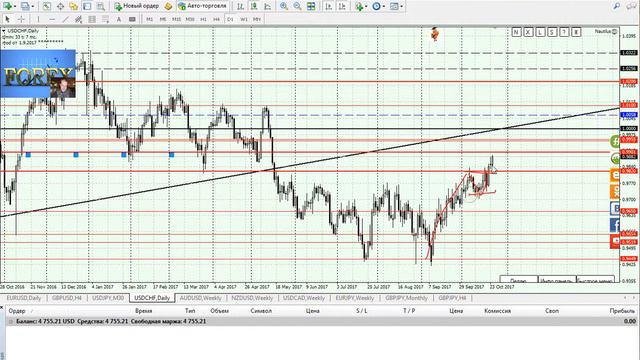
Task: Select the Equidistant Channel tool
Action: 79,19
